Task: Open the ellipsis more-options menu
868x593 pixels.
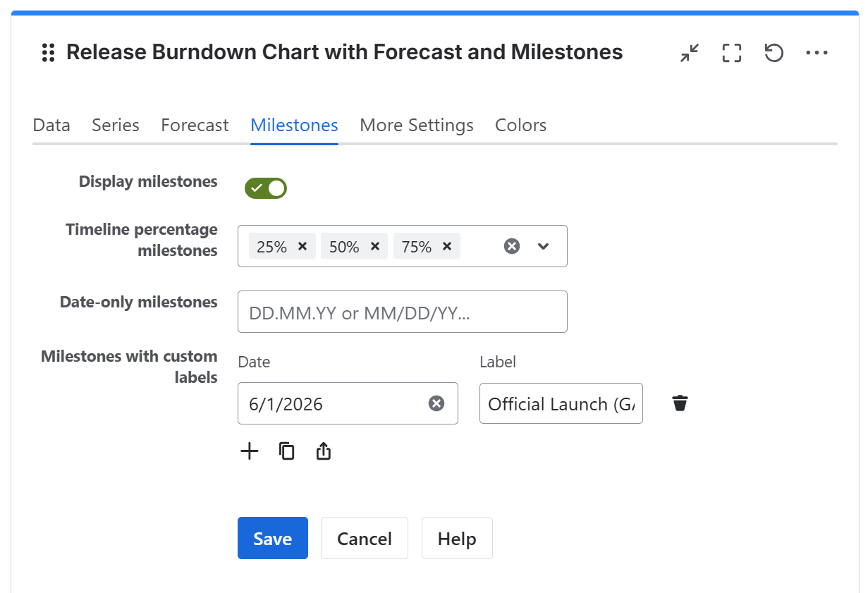Action: [x=817, y=53]
